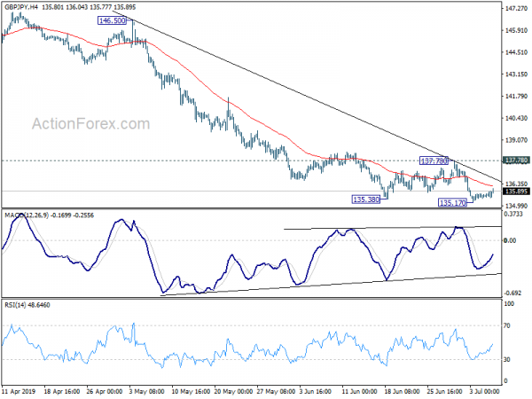Click the 147.270 price axis value
Image resolution: width=532 pixels, height=399 pixels.
[516, 9]
